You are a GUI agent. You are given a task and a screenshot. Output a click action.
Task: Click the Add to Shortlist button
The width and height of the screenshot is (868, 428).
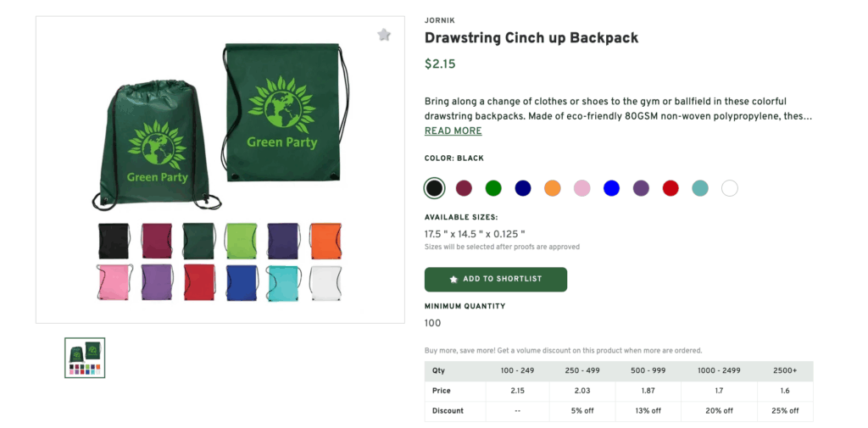495,279
